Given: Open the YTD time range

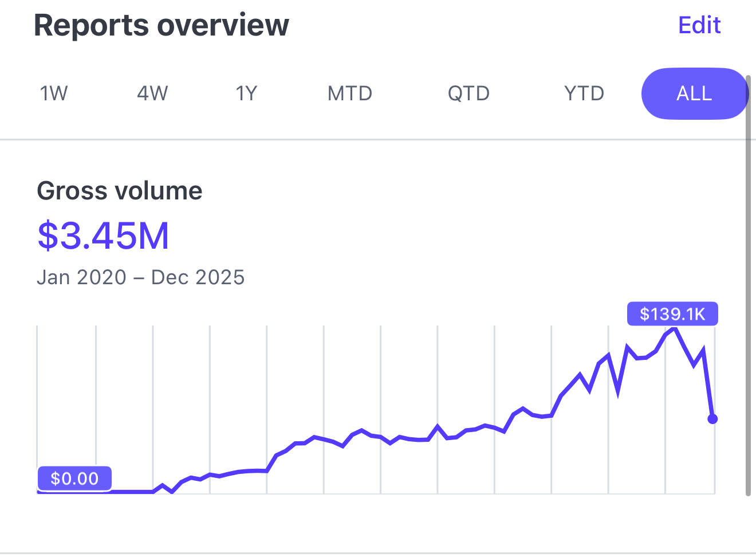Looking at the screenshot, I should click(584, 93).
